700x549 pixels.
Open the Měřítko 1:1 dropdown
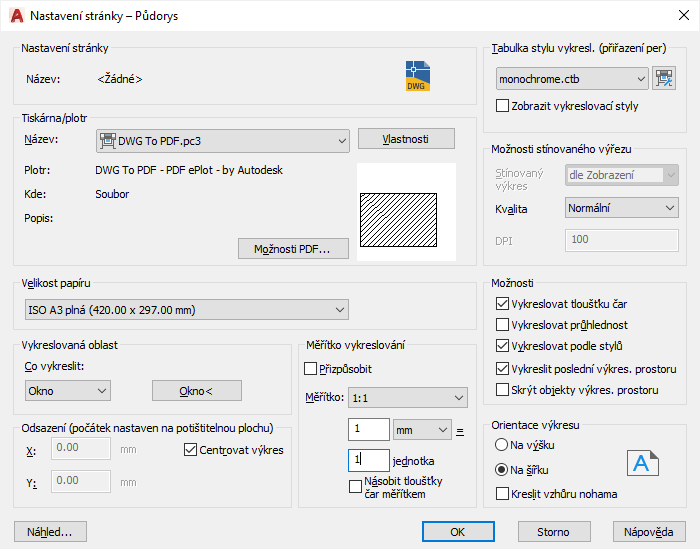(x=408, y=398)
